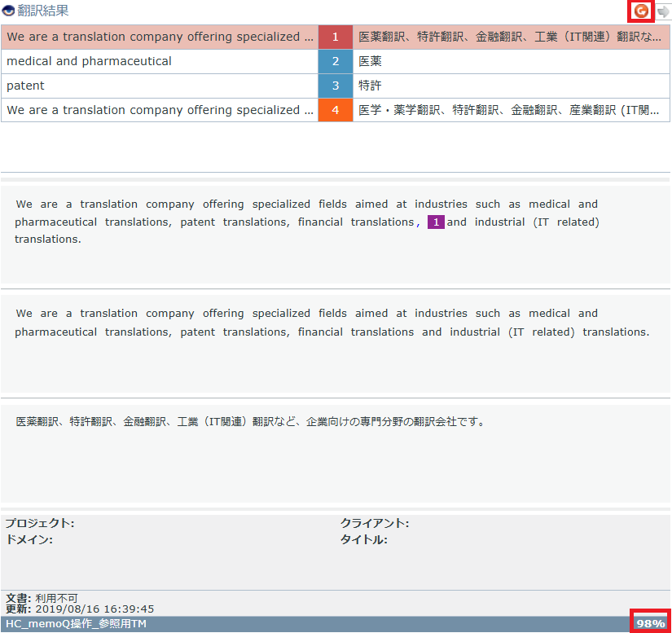Click the blue number 2 badge
Screen dimensions: 672x633
coord(335,61)
